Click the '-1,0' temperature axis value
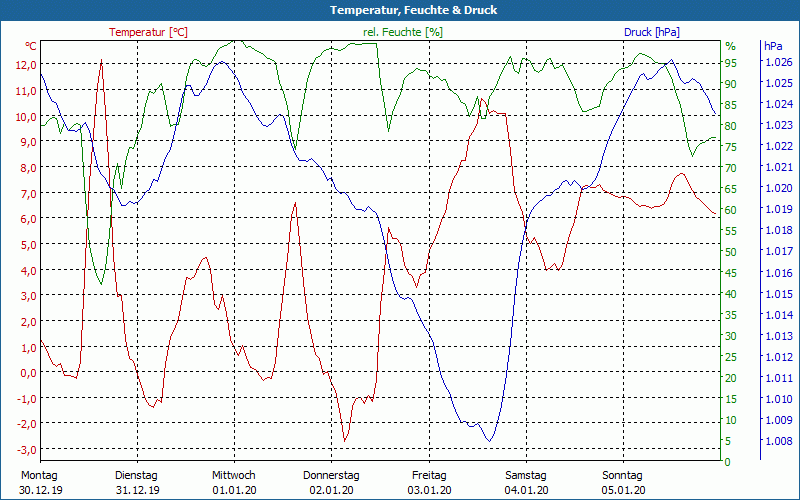Screen dimensions: 800x500 coord(27,399)
